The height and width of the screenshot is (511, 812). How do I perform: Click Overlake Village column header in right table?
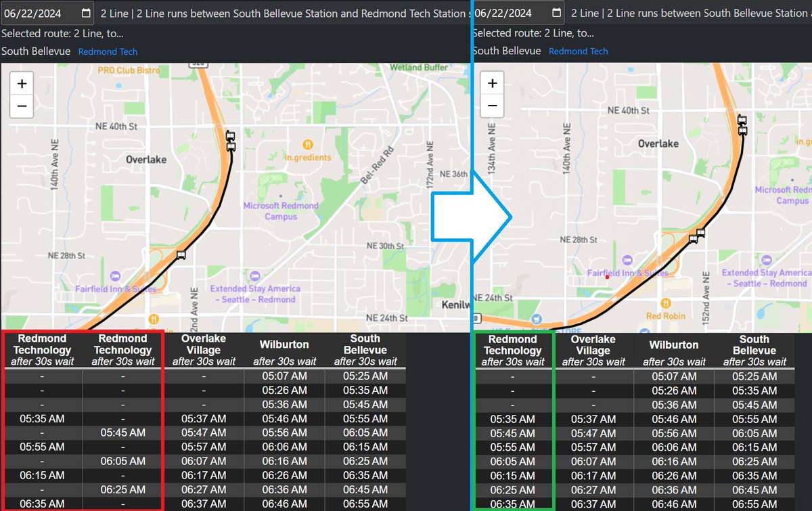point(593,351)
